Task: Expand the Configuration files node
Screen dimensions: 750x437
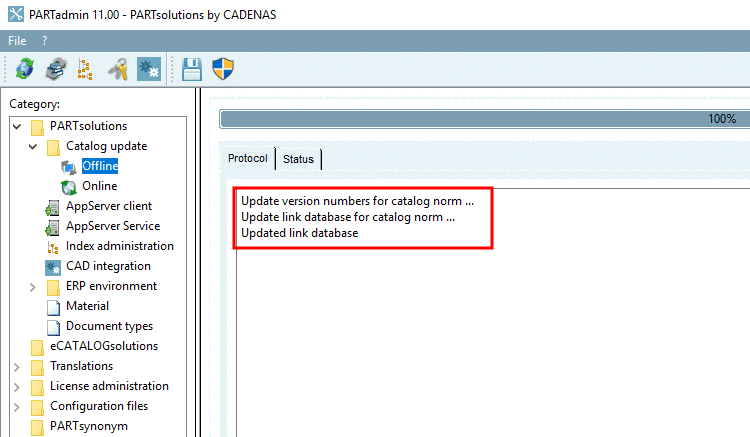Action: [x=17, y=407]
